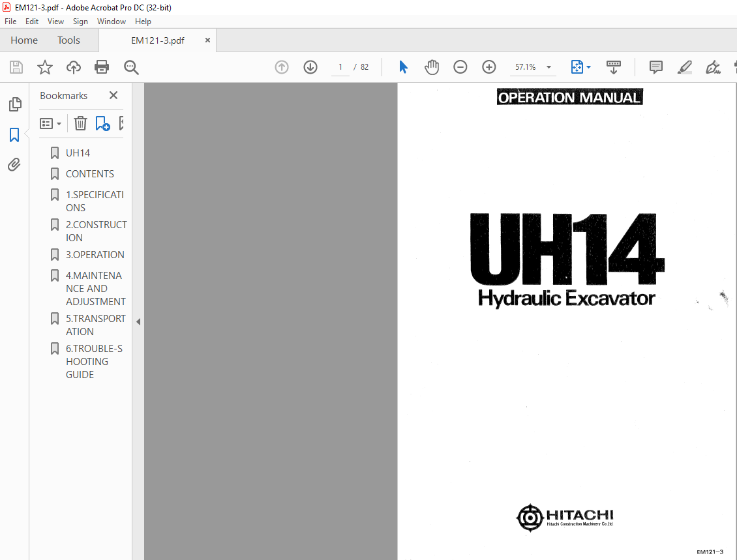Open the Find text magnifier icon
The image size is (737, 560).
[x=131, y=67]
